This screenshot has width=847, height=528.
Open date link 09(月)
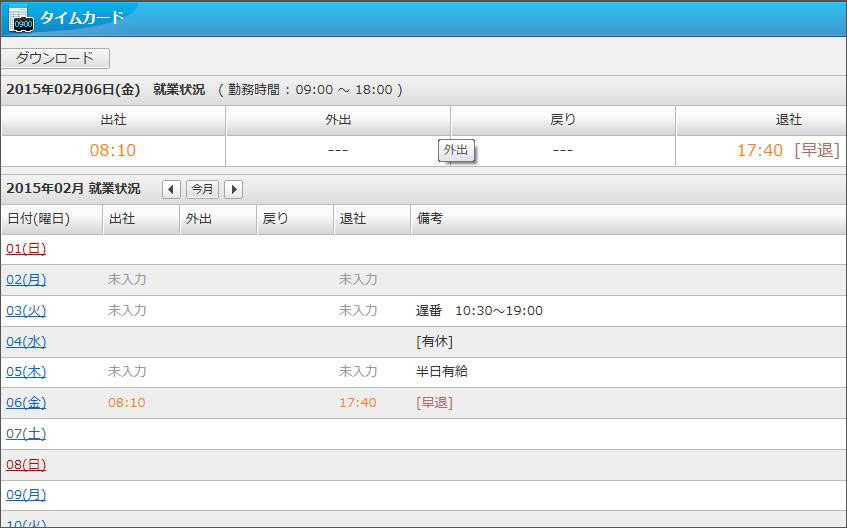pos(26,495)
